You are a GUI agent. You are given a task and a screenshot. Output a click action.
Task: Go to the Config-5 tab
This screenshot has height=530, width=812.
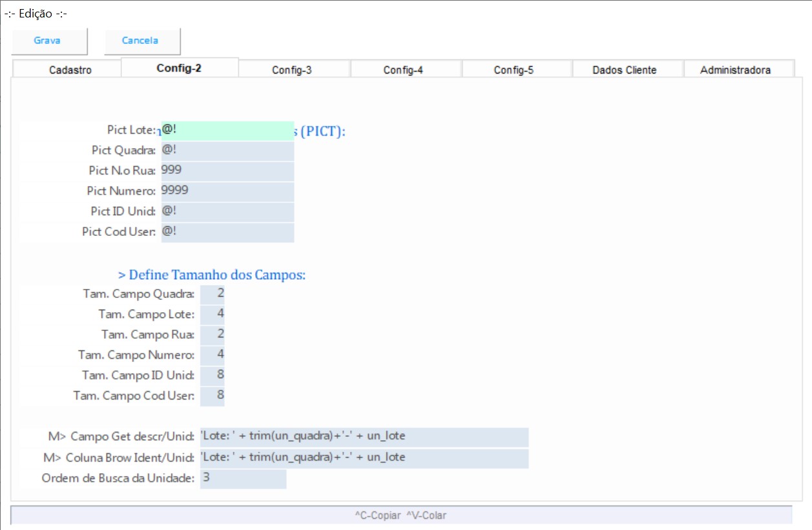click(x=514, y=70)
